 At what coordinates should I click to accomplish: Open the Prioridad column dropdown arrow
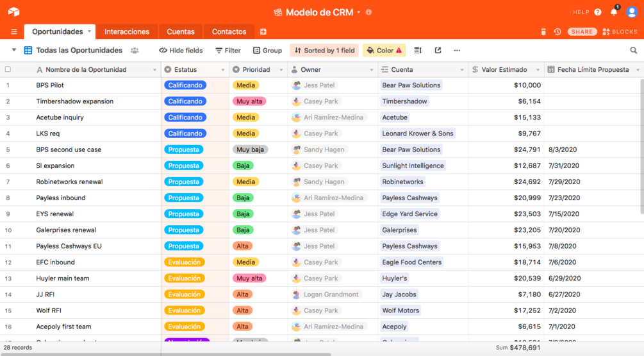(281, 70)
